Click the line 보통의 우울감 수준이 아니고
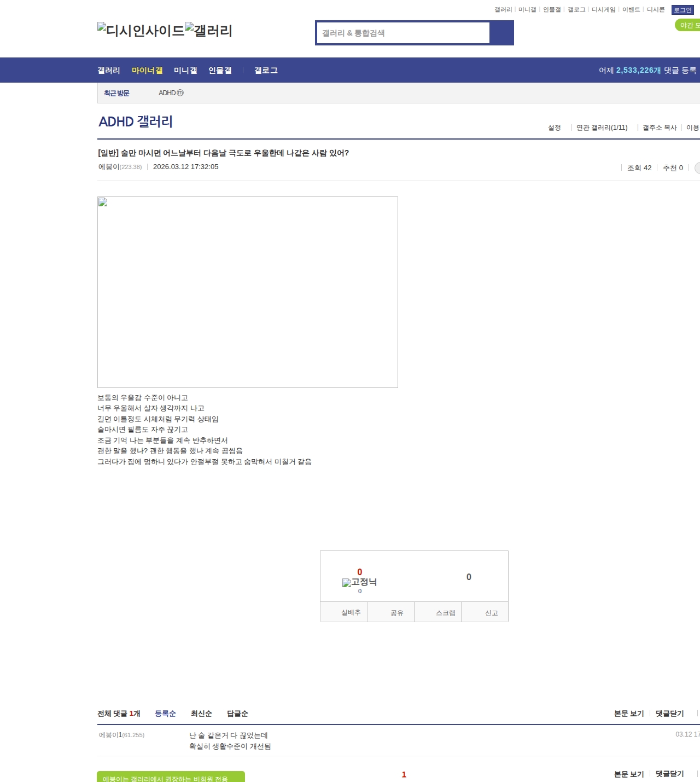This screenshot has height=782, width=700. pos(143,398)
